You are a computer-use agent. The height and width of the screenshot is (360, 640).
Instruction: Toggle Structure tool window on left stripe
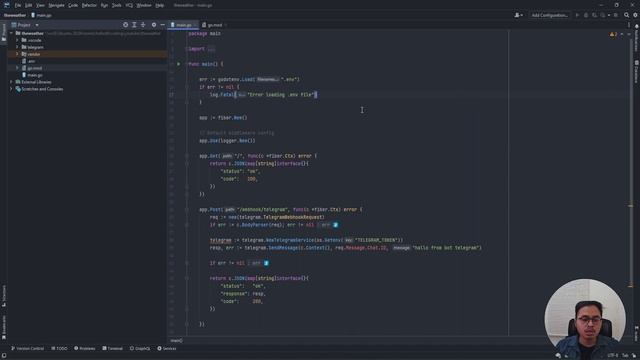pyautogui.click(x=4, y=296)
